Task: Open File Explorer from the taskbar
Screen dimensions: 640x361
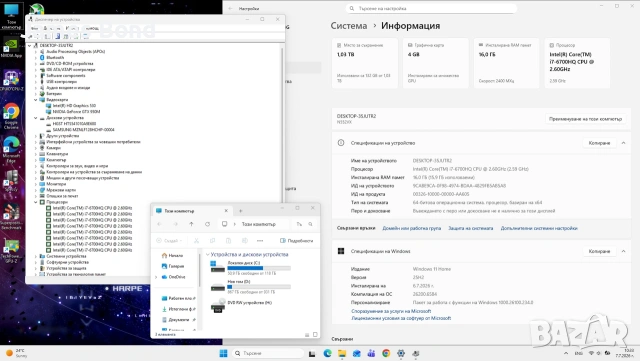Action: click(x=342, y=353)
